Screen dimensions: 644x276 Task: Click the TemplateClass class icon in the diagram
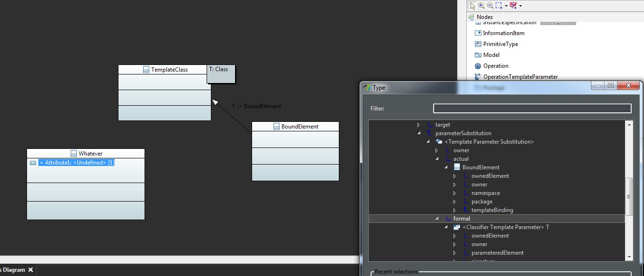tap(146, 70)
